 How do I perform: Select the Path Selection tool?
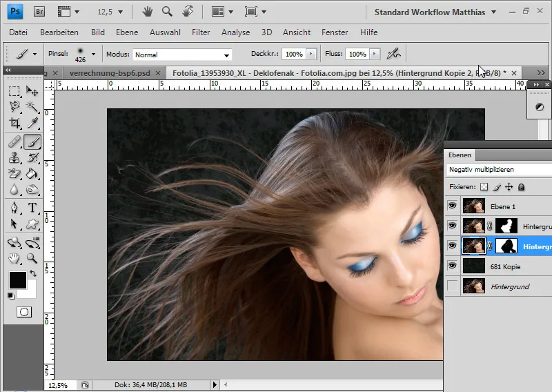pyautogui.click(x=14, y=224)
